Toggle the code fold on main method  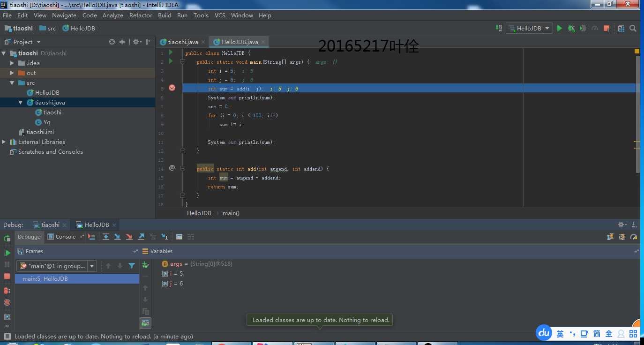[183, 61]
